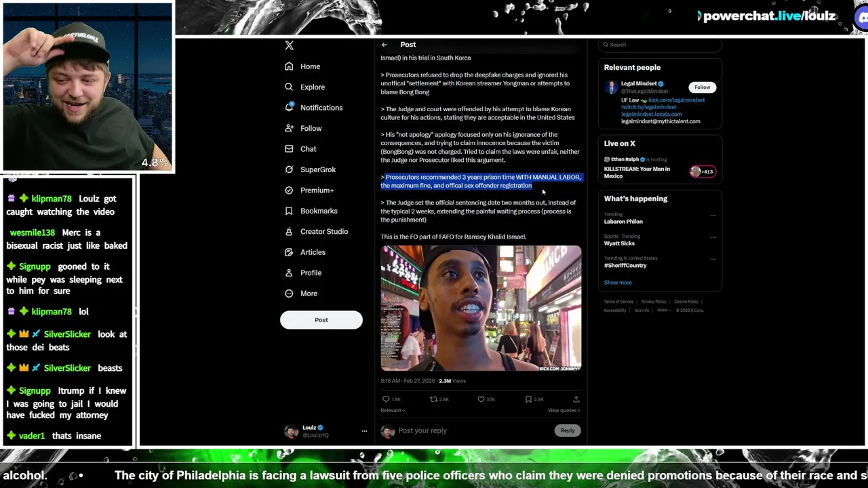Open the Notifications bell icon
This screenshot has width=868, height=488.
tap(289, 107)
